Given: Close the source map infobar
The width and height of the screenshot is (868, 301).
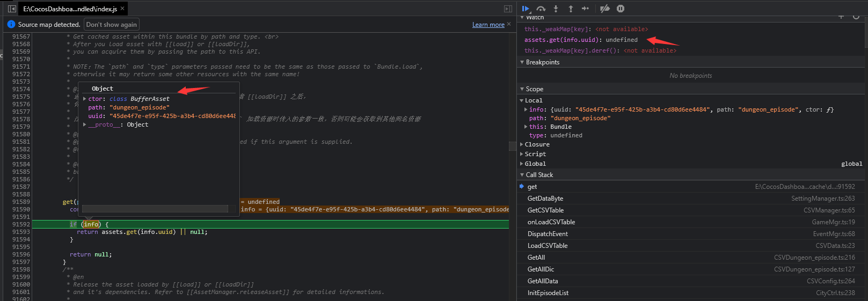Looking at the screenshot, I should [x=509, y=24].
